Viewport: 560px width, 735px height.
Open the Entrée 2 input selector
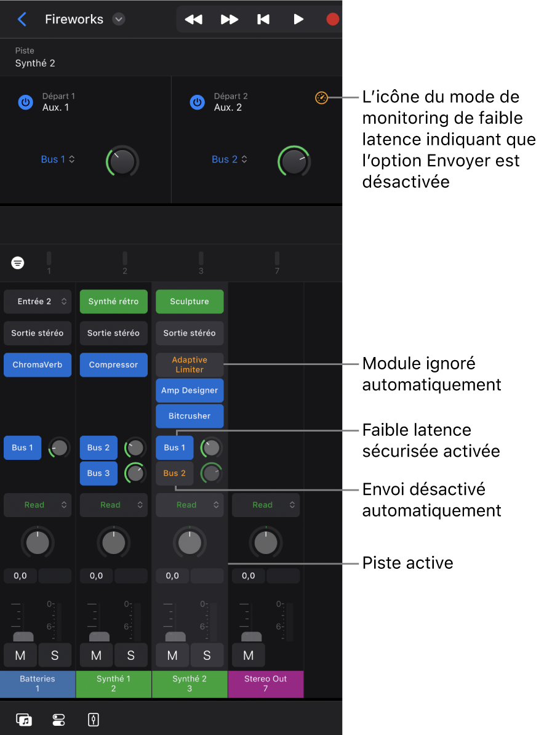click(x=37, y=301)
